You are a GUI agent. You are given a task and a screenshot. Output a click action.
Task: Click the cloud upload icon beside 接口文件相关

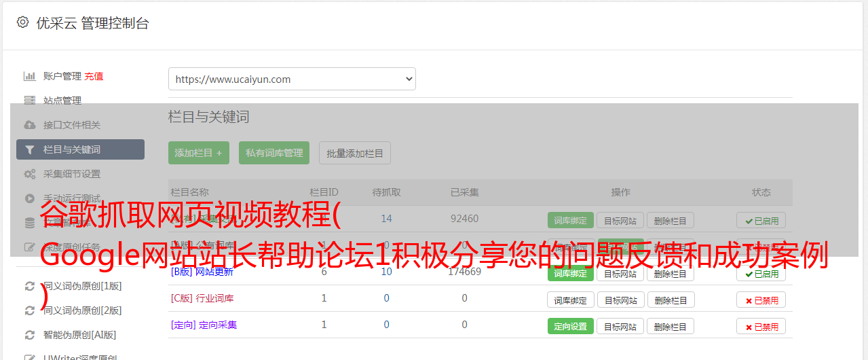click(x=29, y=125)
